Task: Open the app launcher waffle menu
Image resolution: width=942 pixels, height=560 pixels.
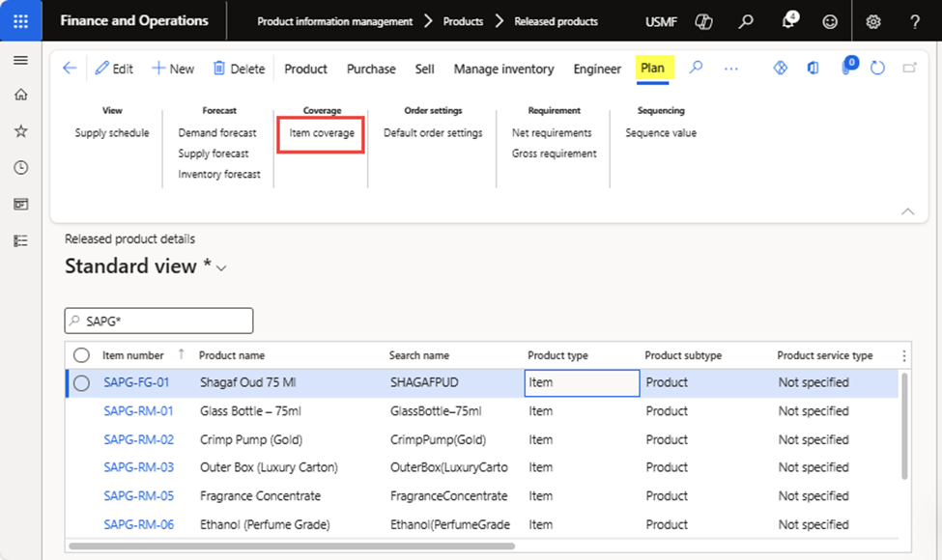Action: tap(20, 21)
